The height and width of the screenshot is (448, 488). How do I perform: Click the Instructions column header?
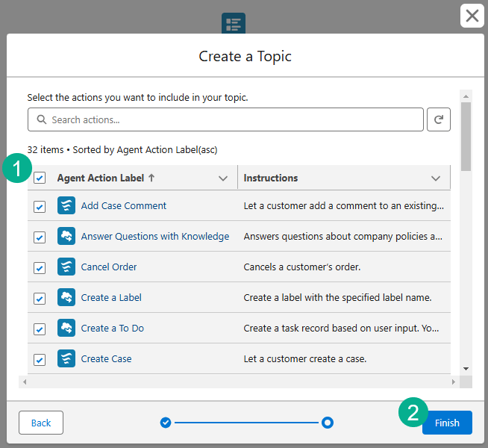[x=271, y=178]
